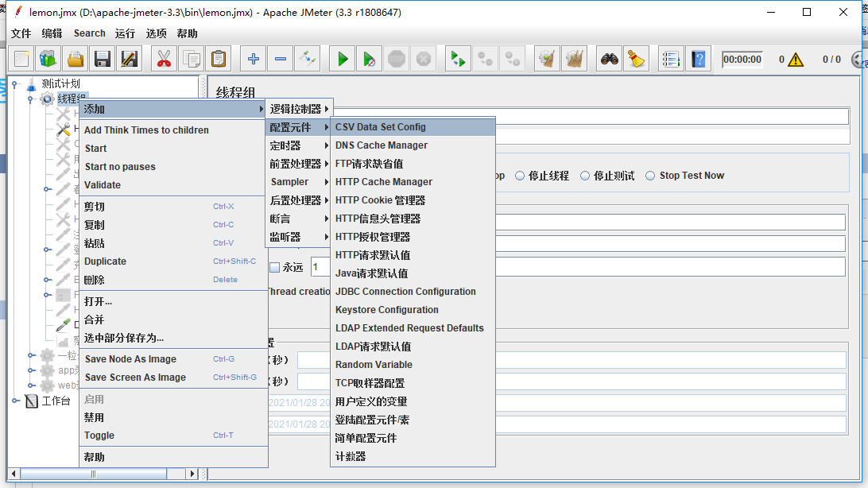Save the test plan with floppy icon
This screenshot has width=868, height=488.
click(x=103, y=59)
